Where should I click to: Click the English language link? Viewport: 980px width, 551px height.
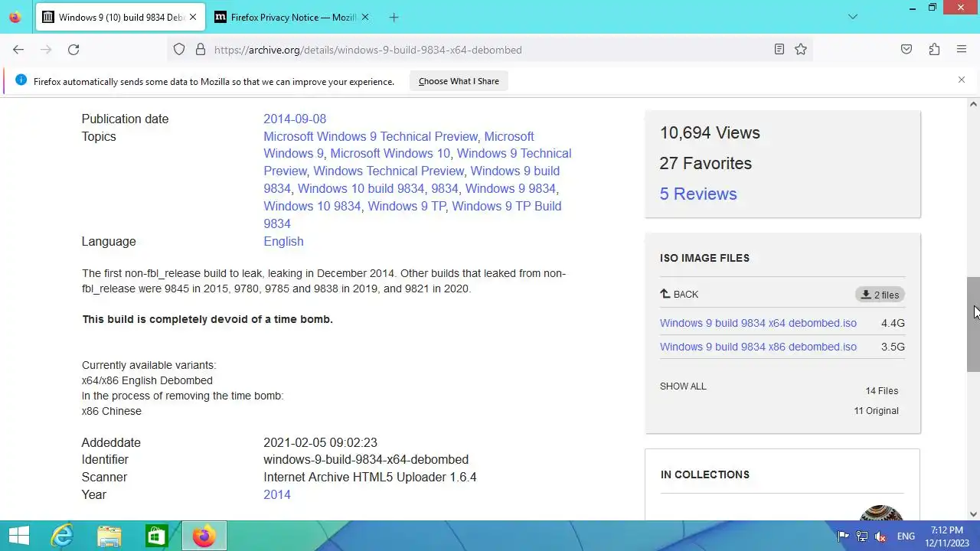[283, 241]
